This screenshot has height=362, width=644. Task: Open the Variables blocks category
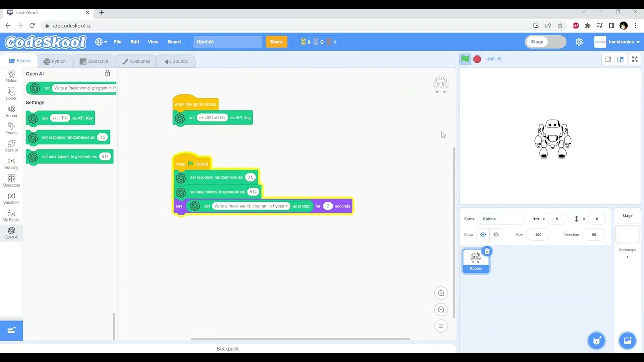pos(11,198)
